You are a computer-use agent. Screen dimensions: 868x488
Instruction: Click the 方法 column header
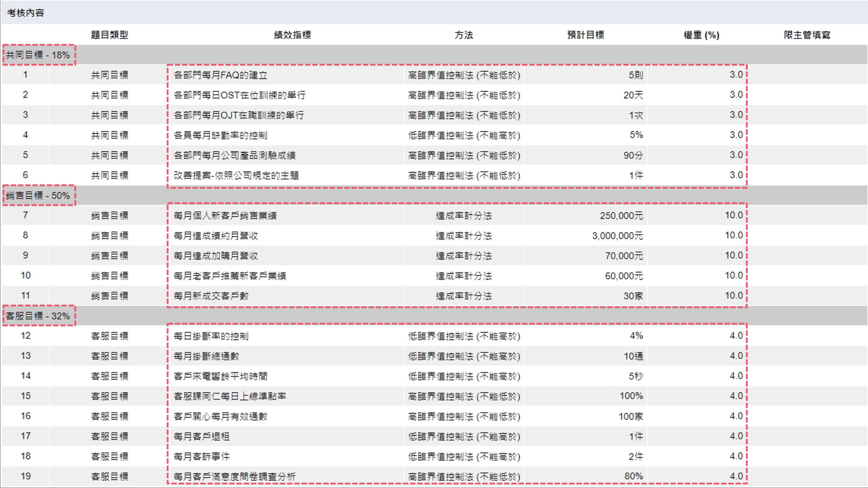[x=463, y=35]
